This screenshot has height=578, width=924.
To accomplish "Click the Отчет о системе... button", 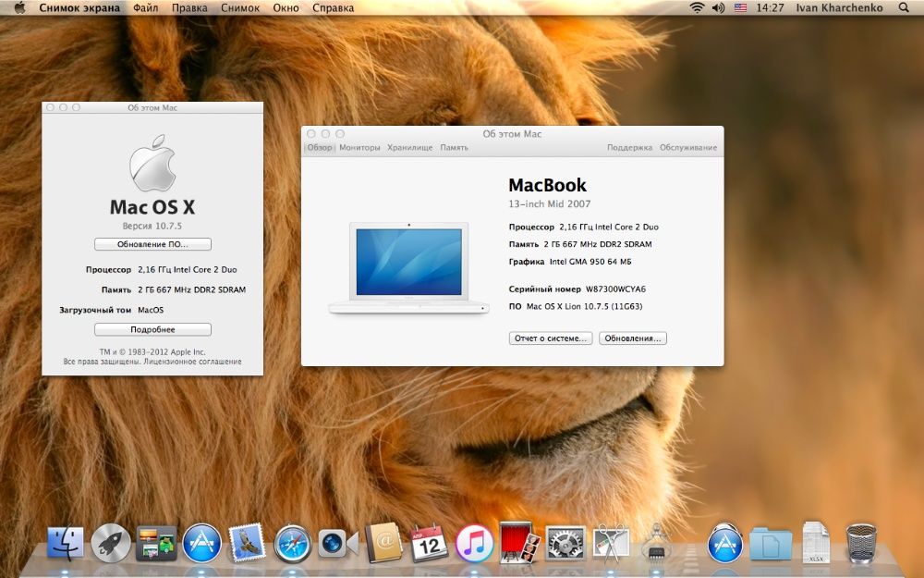I will [551, 338].
